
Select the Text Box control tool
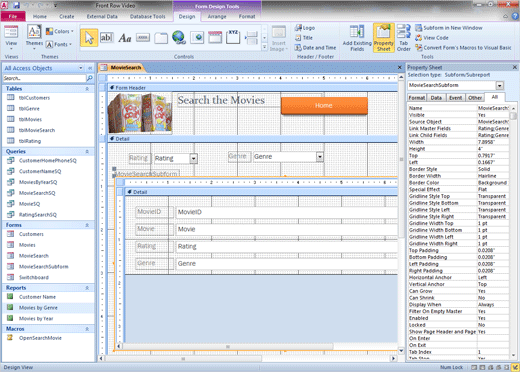tap(107, 38)
